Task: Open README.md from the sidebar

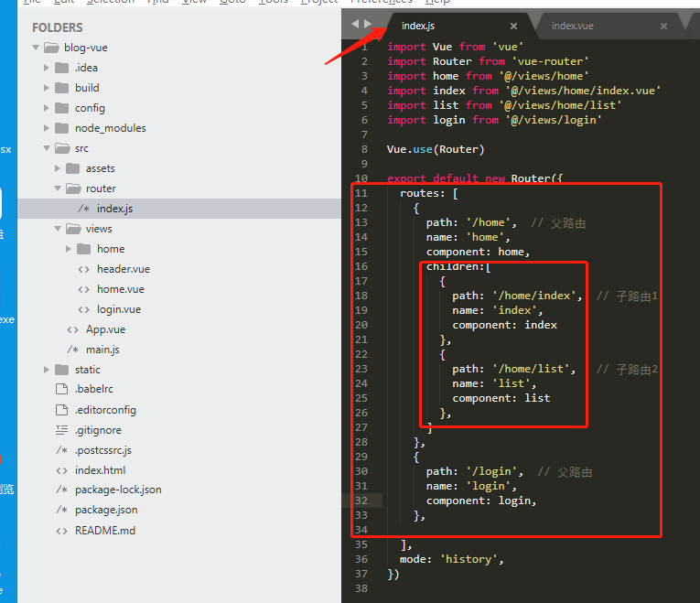Action: 105,531
